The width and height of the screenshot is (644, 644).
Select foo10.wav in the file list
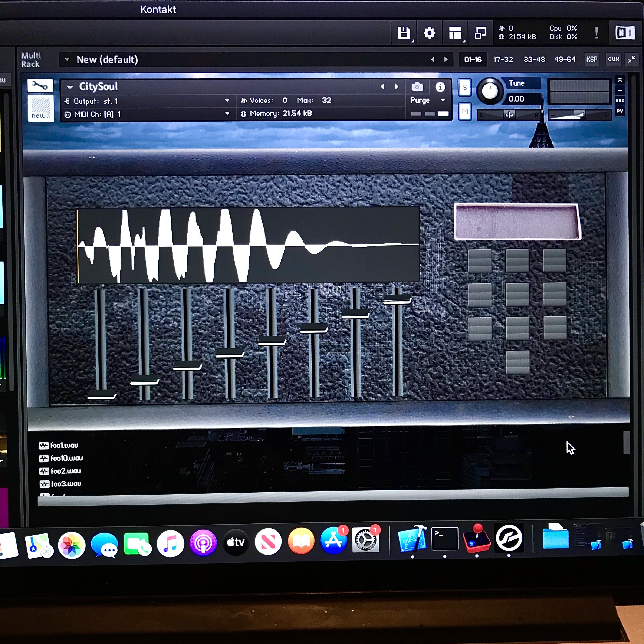coord(67,458)
